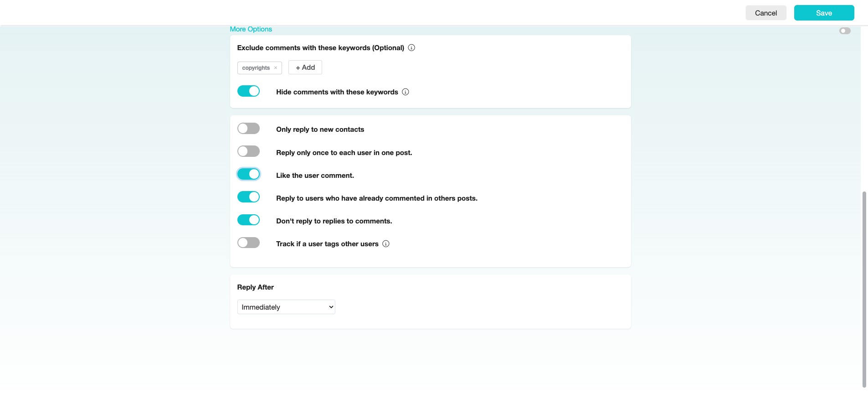Click info icon beside Exclude comments keywords
This screenshot has width=868, height=404.
pyautogui.click(x=411, y=48)
